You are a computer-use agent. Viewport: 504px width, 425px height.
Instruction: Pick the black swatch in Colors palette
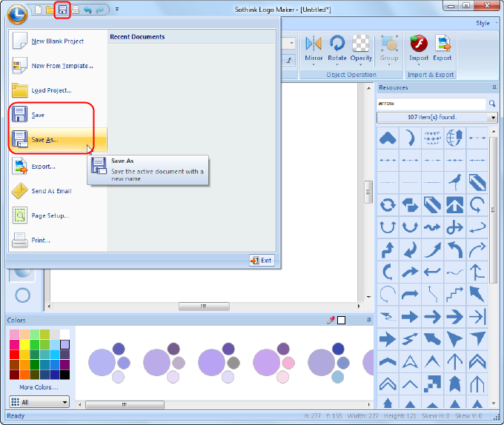(64, 375)
